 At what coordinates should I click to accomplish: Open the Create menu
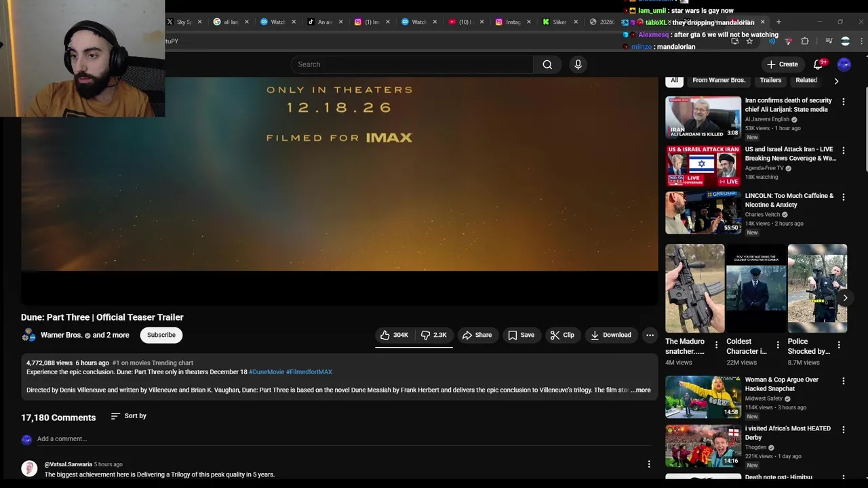tap(782, 64)
